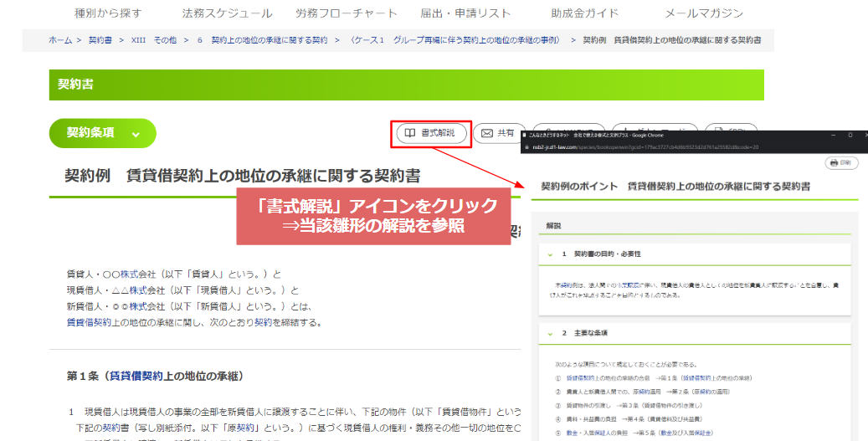
Task: Click the 契約書 breadcrumb link
Action: click(x=100, y=40)
